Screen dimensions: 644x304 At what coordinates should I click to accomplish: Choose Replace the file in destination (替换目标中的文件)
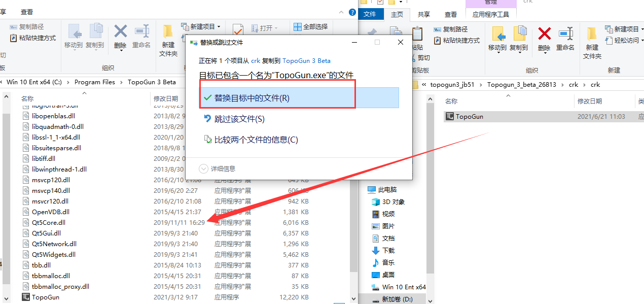click(x=299, y=98)
